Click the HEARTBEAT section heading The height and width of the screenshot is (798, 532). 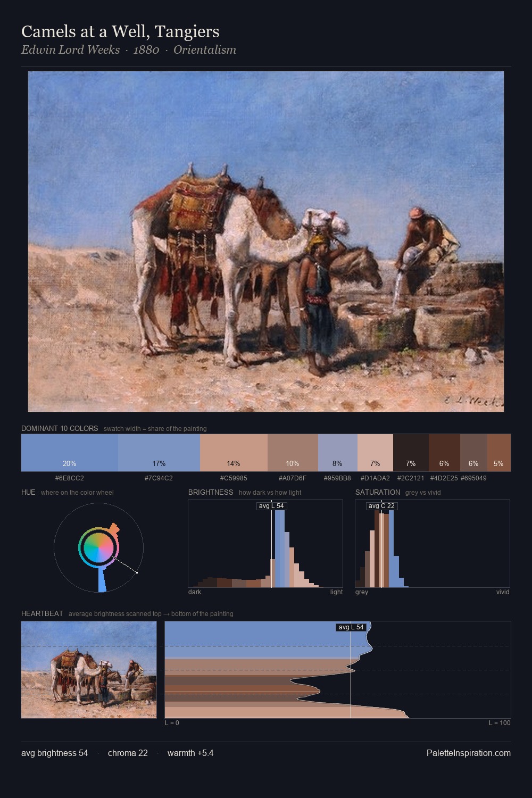tap(42, 613)
